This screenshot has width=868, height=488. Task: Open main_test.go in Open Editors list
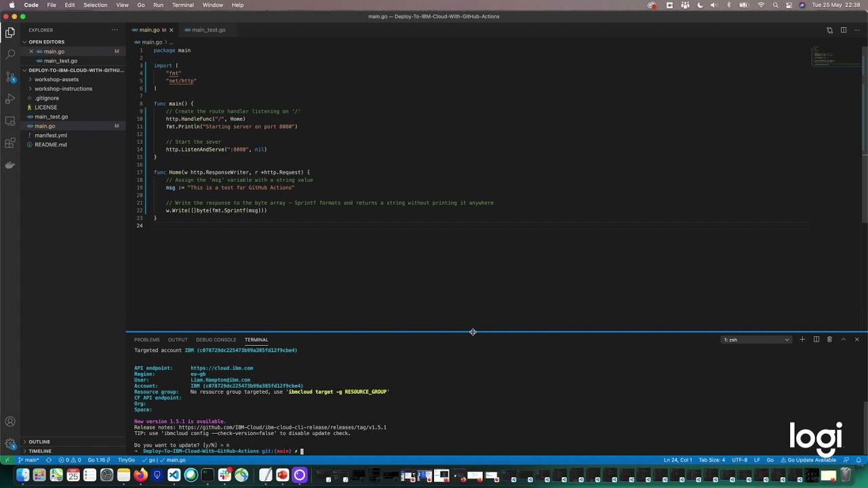pyautogui.click(x=60, y=61)
